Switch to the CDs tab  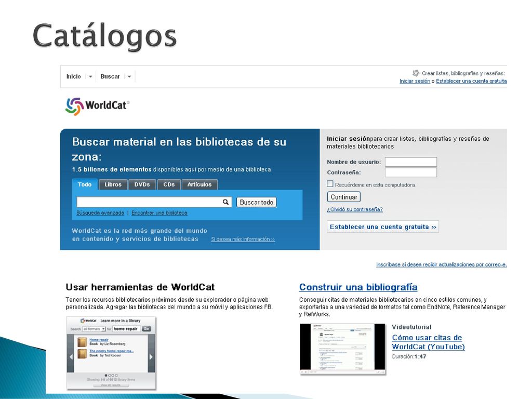coord(169,184)
